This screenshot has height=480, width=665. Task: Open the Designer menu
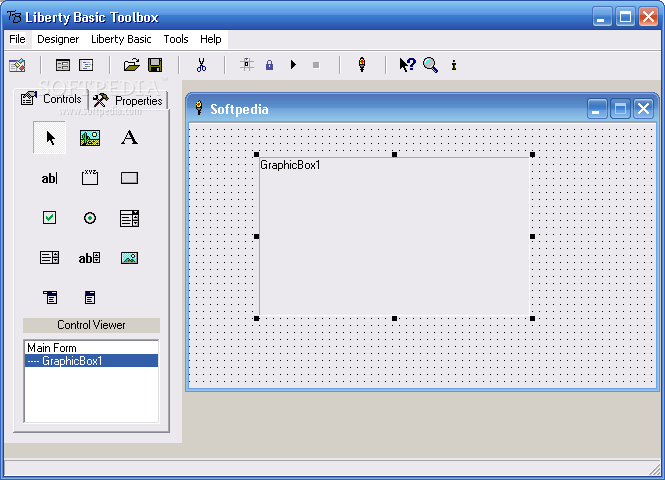pyautogui.click(x=58, y=39)
